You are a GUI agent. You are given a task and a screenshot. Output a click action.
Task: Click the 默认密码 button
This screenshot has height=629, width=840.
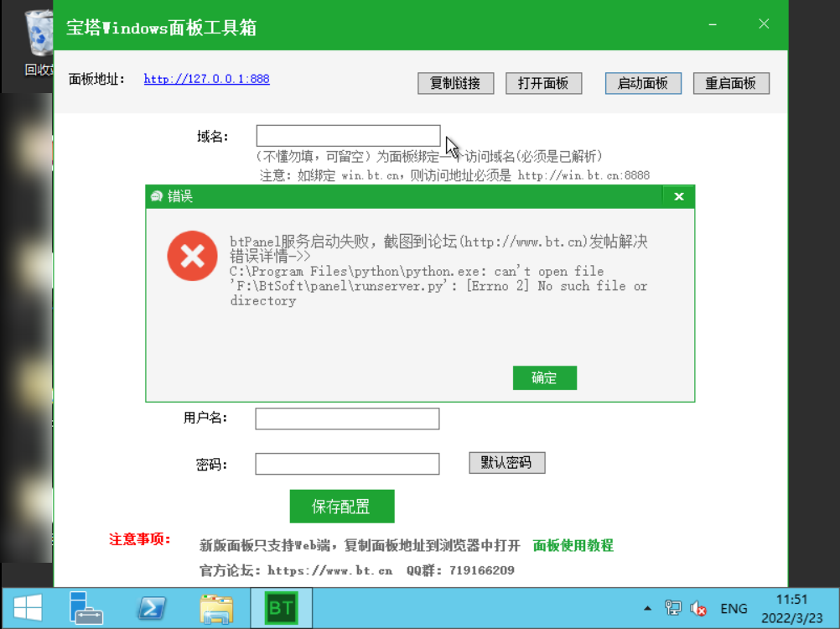pyautogui.click(x=507, y=462)
